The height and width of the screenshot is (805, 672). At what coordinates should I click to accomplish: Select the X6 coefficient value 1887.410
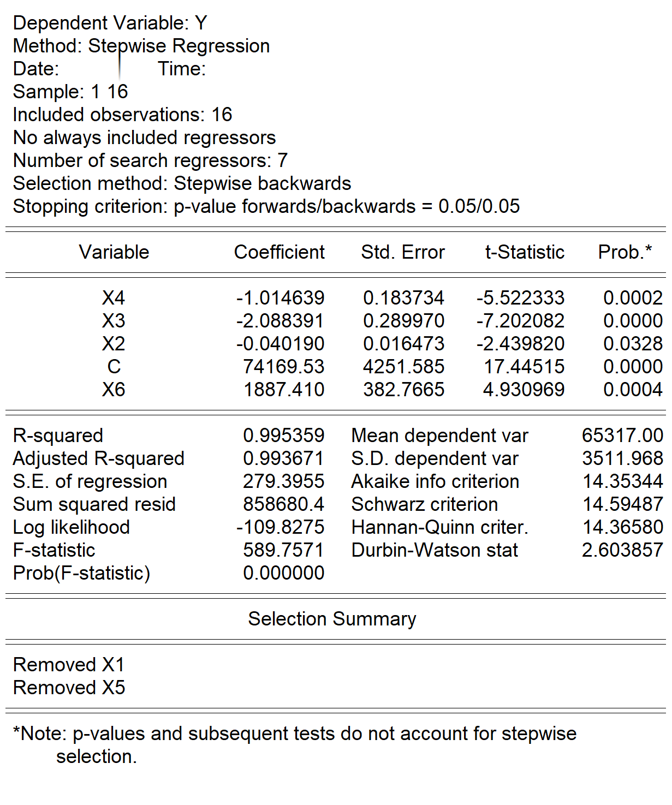tap(284, 390)
